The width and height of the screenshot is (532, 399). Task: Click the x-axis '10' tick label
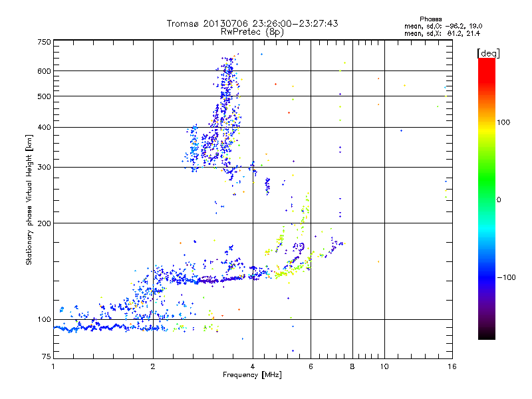(x=384, y=366)
